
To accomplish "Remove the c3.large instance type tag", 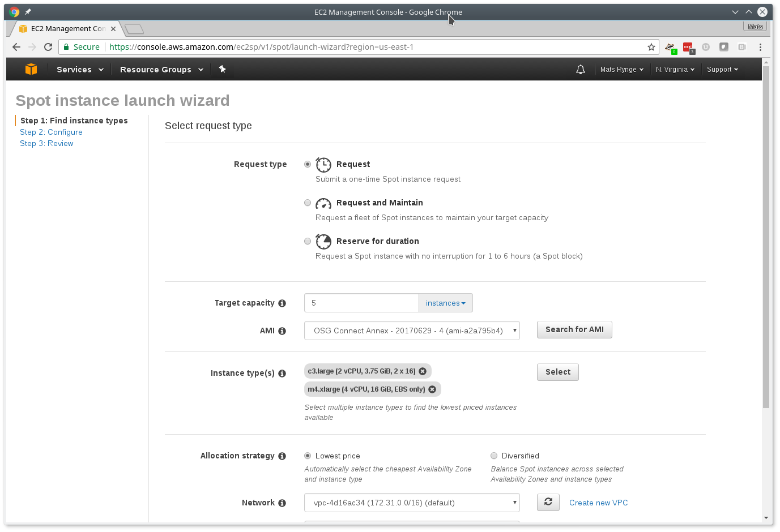I will tap(423, 371).
